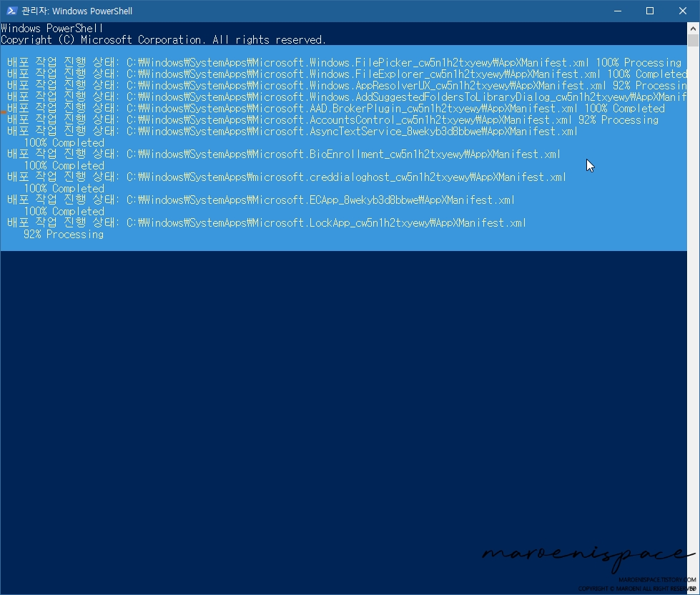Viewport: 700px width, 595px height.
Task: Click the FilePicker AppXManifest.xml line
Action: pos(344,62)
